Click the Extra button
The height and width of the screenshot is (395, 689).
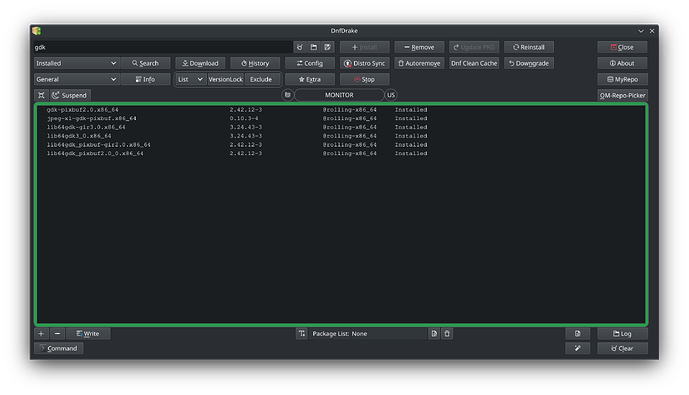click(310, 80)
